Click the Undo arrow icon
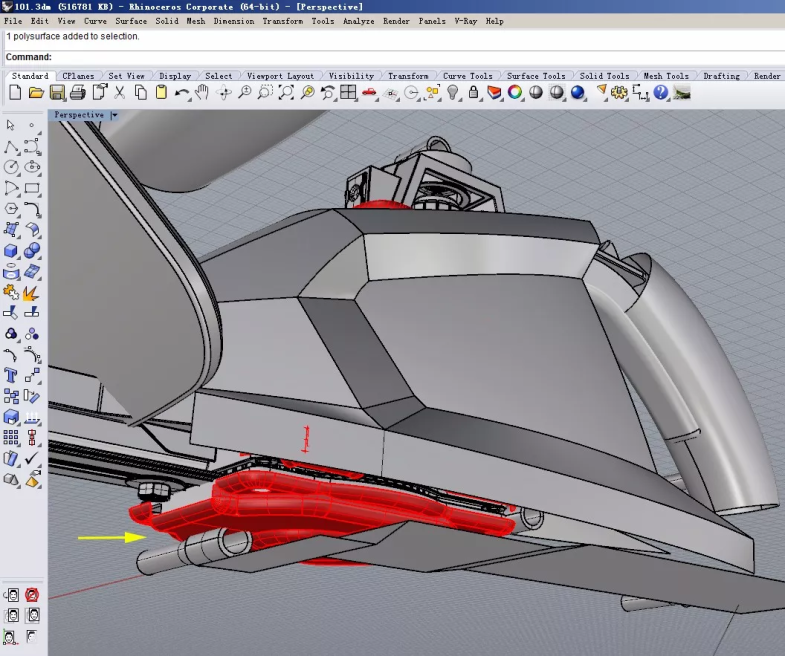785x656 pixels. coord(182,92)
